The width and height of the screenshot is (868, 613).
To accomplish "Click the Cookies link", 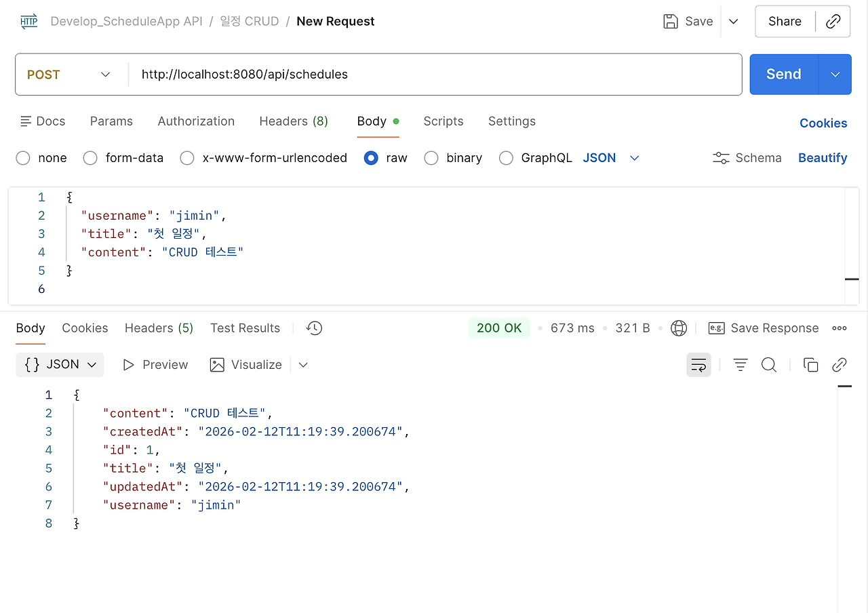I will point(823,123).
